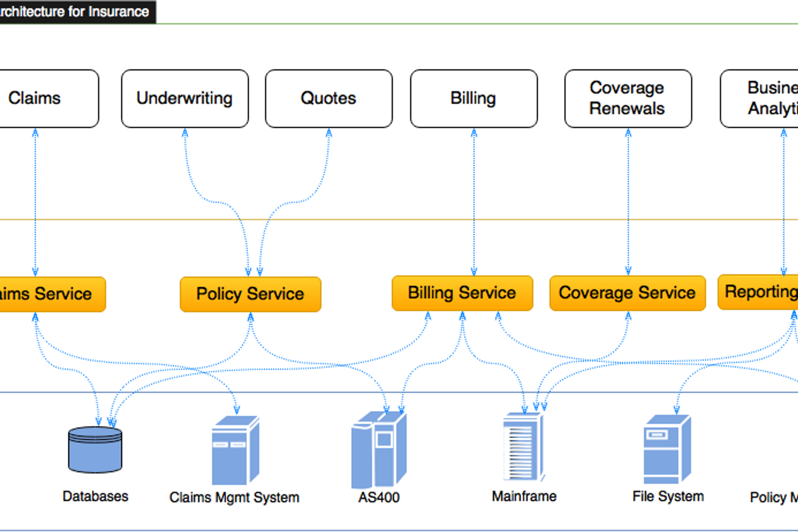Viewport: 798px width, 532px height.
Task: Select the Claims Mgmt System server icon
Action: tap(235, 450)
